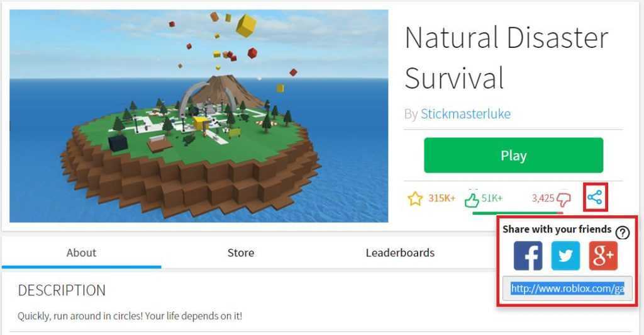The image size is (644, 335).
Task: Share the game via Twitter icon
Action: coord(565,256)
